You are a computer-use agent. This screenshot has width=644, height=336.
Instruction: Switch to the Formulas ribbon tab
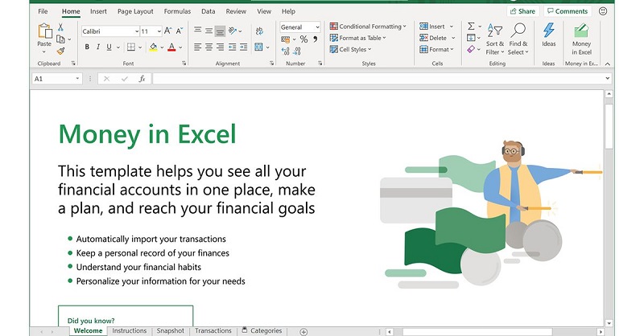pyautogui.click(x=177, y=11)
